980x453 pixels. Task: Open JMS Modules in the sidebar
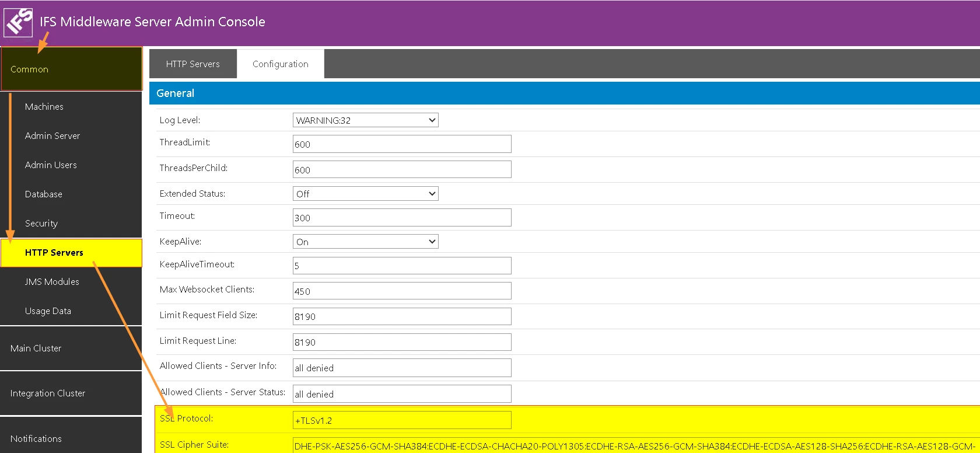click(x=52, y=282)
